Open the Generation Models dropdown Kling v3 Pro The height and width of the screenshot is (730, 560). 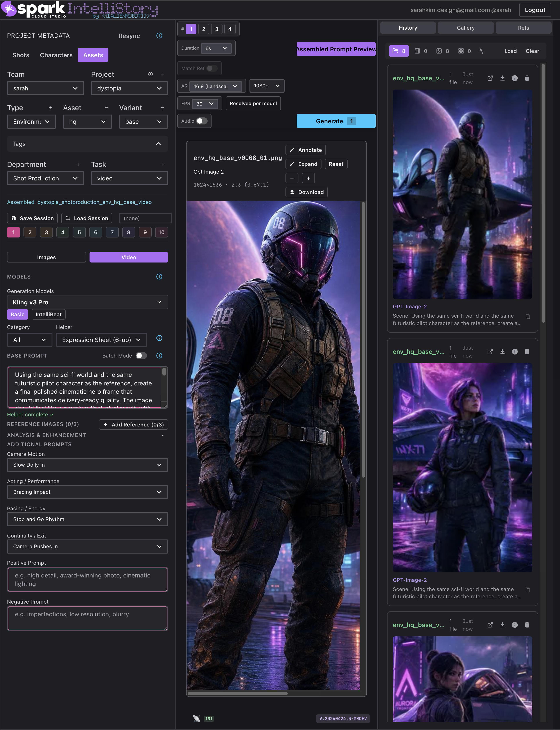pyautogui.click(x=87, y=302)
